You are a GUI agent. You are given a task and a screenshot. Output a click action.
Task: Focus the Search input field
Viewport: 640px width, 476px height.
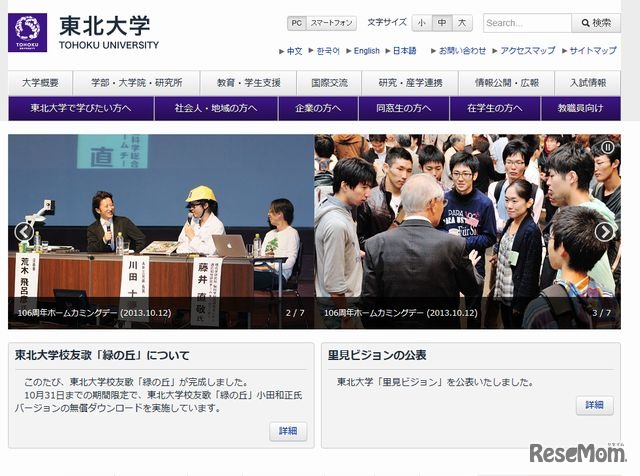(x=527, y=23)
